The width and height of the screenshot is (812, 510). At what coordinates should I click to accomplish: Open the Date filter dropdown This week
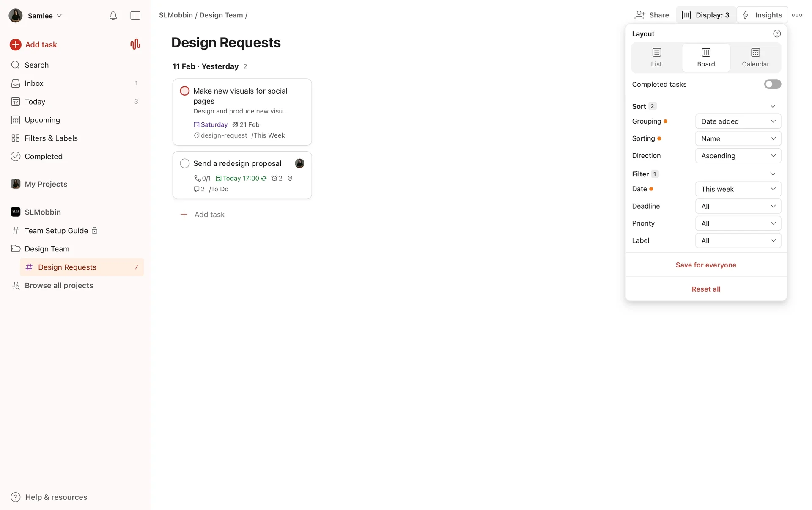pos(738,189)
